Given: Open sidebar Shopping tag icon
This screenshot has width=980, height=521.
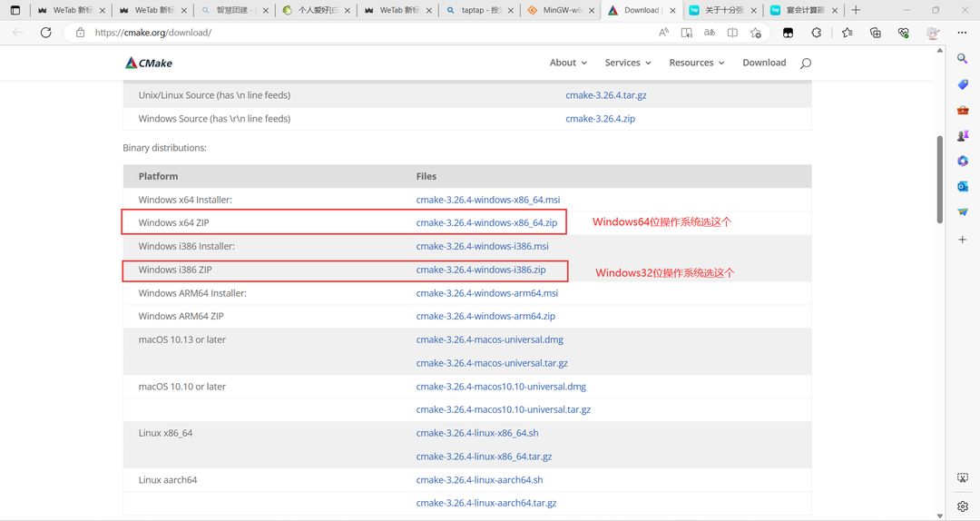Looking at the screenshot, I should pos(963,84).
